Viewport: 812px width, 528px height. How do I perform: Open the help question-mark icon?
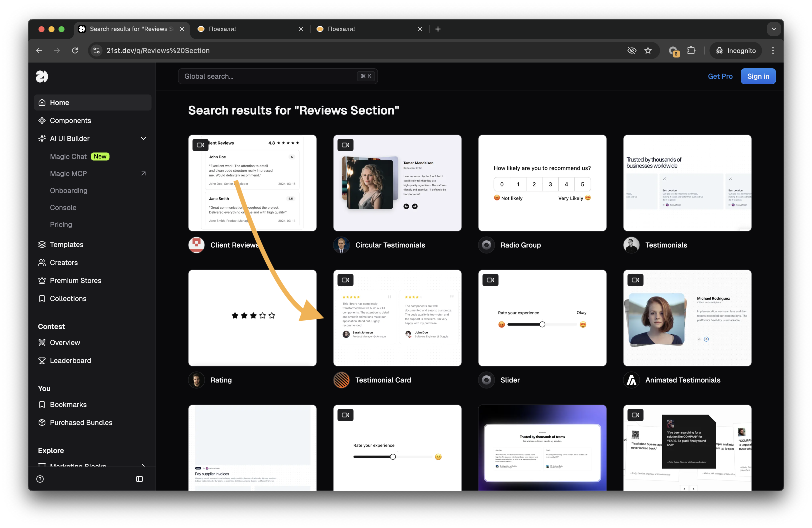click(x=40, y=479)
